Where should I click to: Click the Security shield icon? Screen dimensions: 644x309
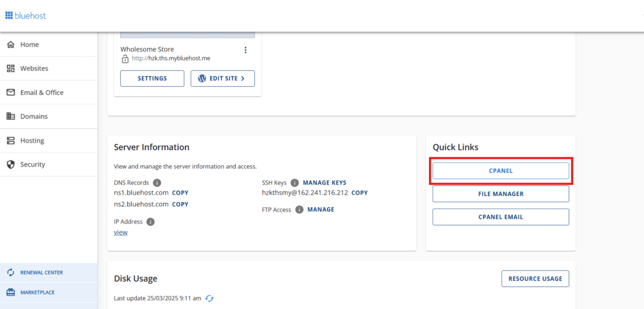click(x=11, y=165)
